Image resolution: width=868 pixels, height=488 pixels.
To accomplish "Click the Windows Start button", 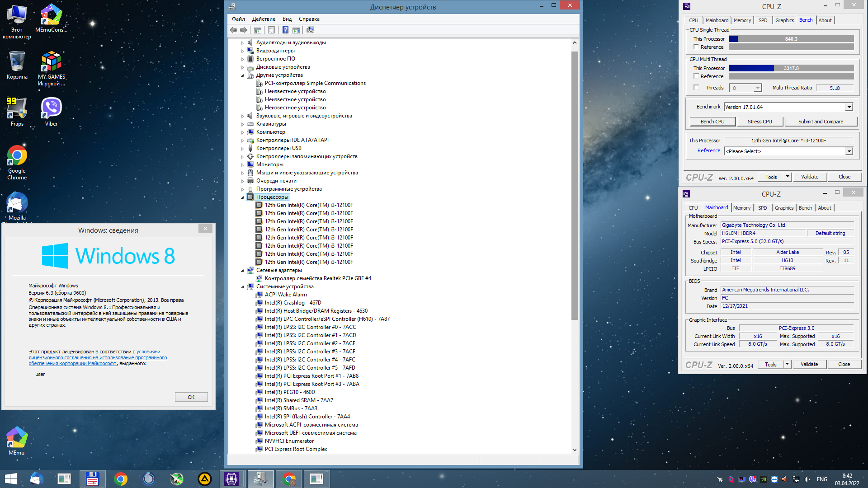I will coord(11,479).
